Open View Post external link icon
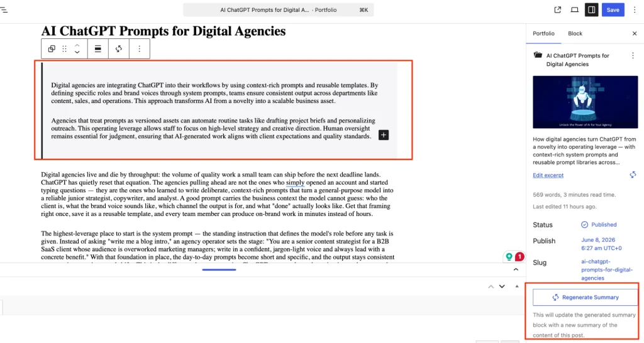The image size is (644, 343). tap(557, 10)
